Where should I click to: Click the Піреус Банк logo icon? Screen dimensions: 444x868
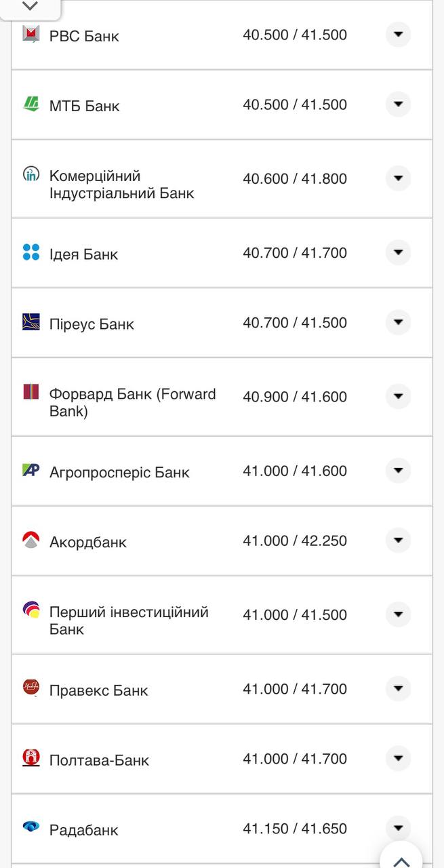click(x=31, y=323)
